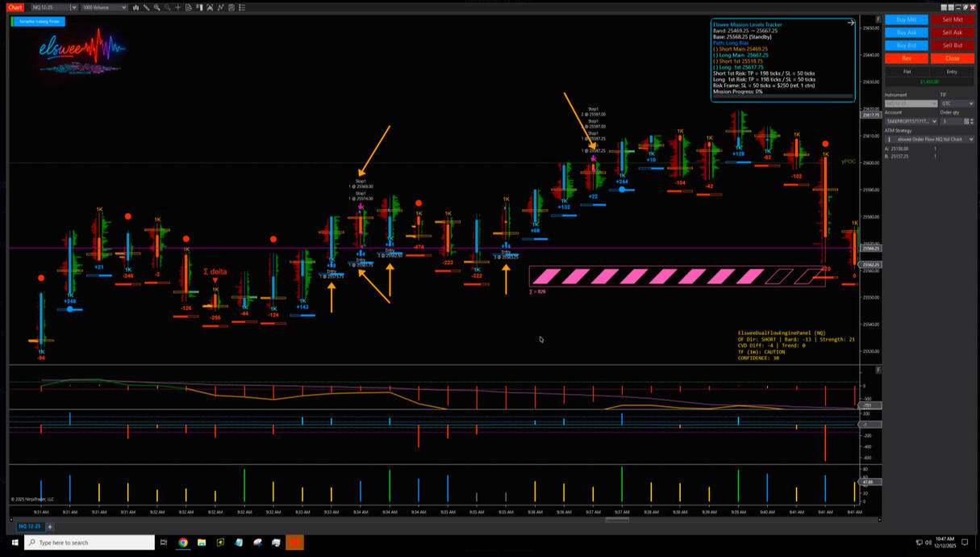Click the Buy Mkt button
Image resolution: width=980 pixels, height=557 pixels.
click(906, 19)
